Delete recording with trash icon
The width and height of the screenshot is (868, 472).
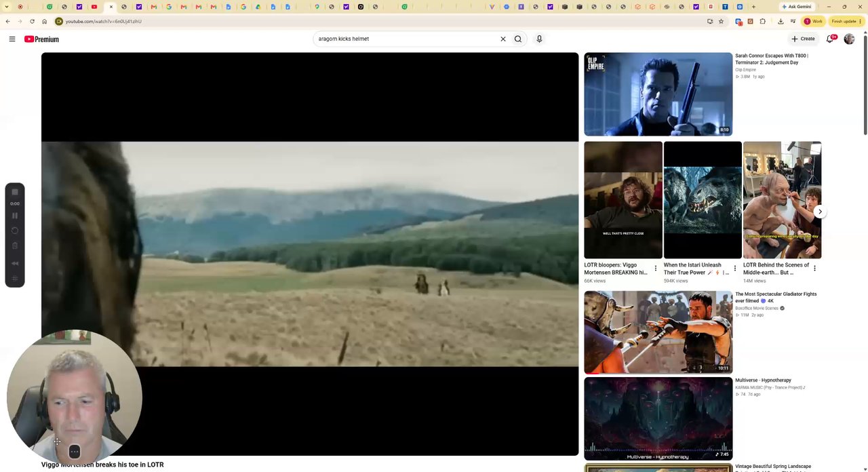tap(15, 245)
